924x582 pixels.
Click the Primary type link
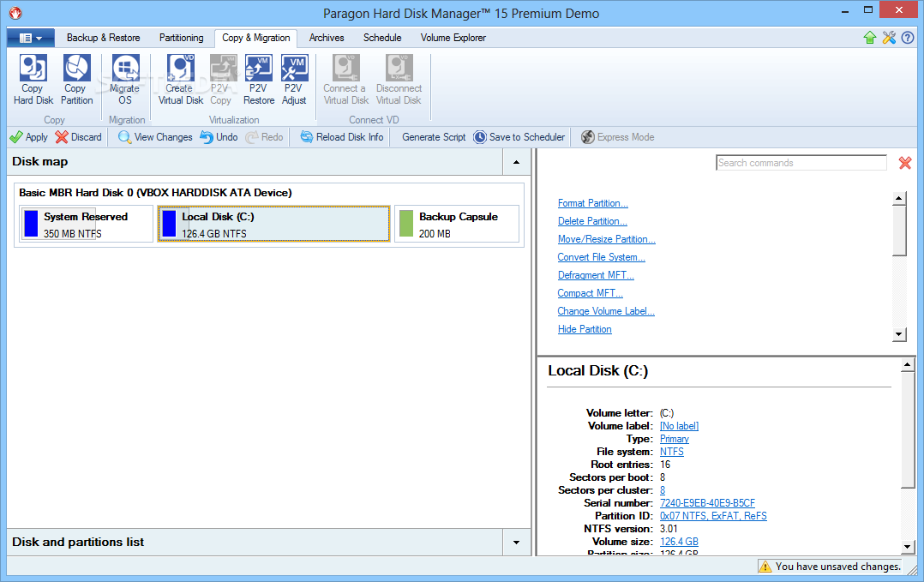(x=674, y=439)
